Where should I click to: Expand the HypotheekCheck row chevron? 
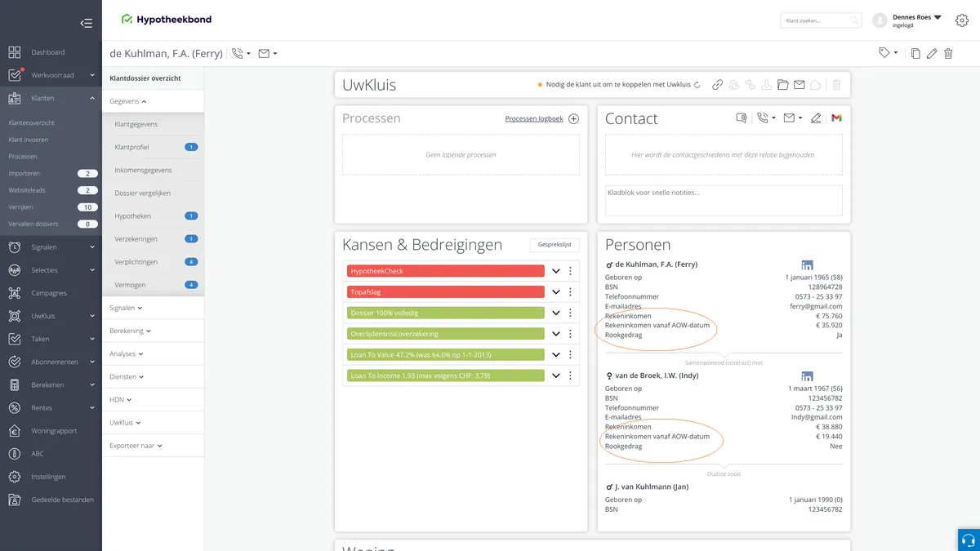click(556, 271)
